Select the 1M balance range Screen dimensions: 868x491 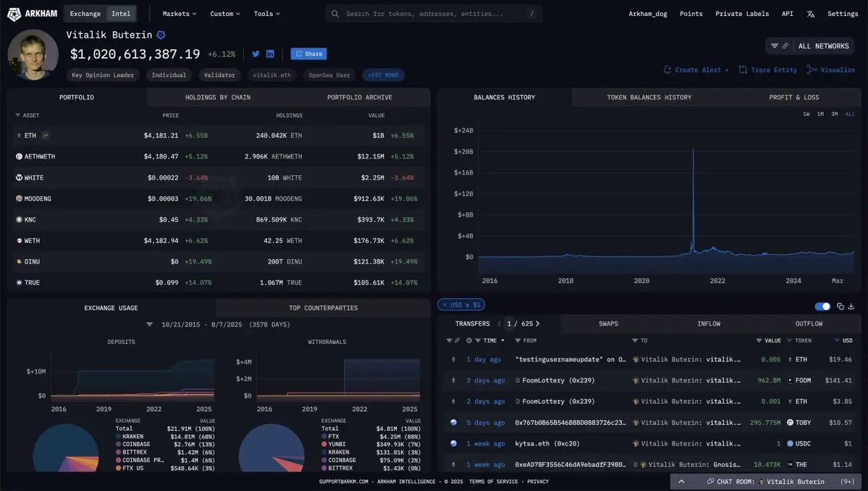click(x=820, y=114)
